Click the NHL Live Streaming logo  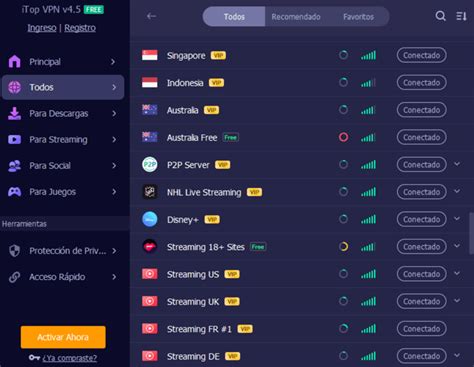[150, 192]
